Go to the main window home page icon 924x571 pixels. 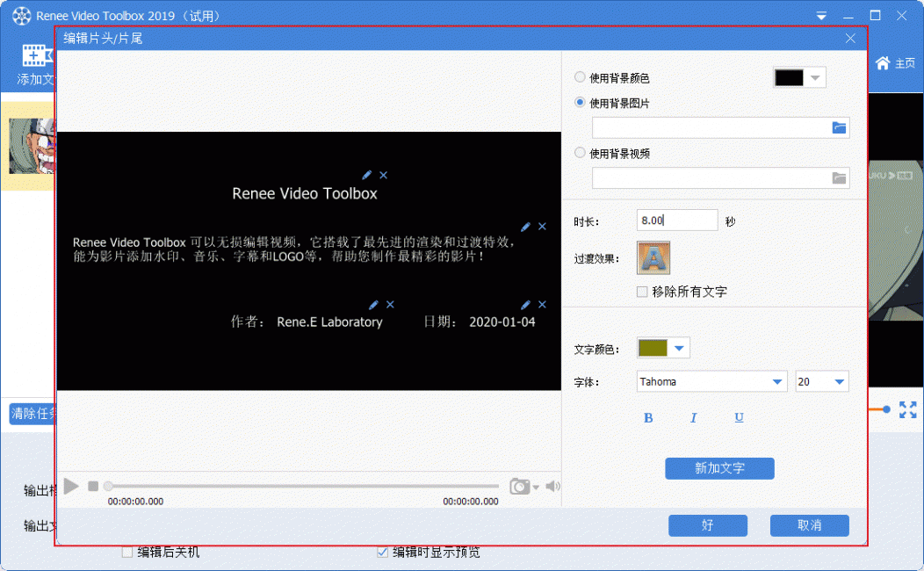[882, 63]
